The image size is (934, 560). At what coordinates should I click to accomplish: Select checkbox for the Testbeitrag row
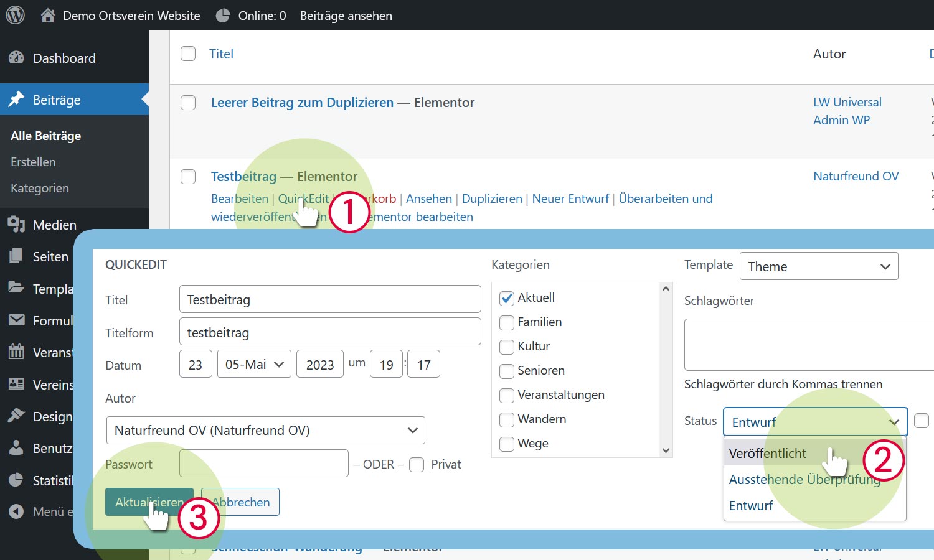188,177
